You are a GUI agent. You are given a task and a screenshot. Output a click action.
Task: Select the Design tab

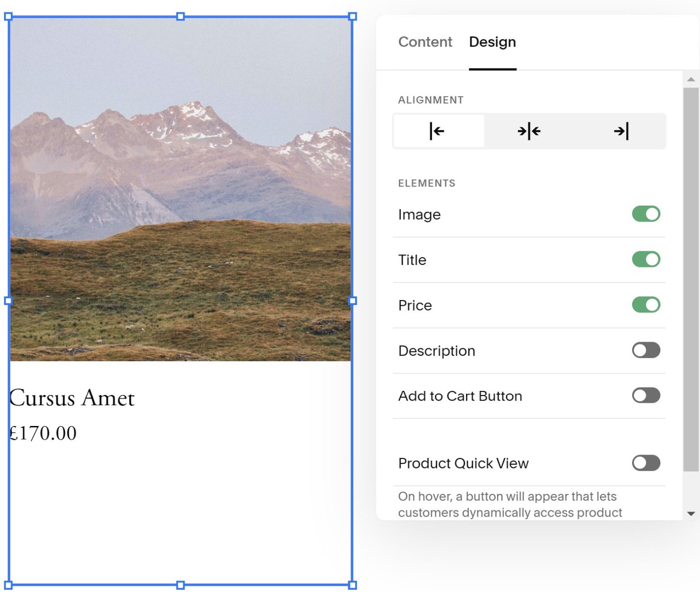[x=492, y=42]
